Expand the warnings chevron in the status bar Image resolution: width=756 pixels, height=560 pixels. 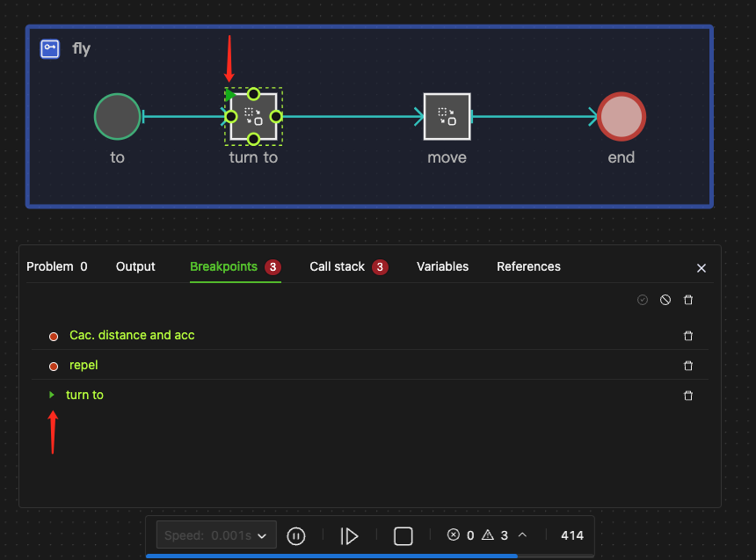pos(522,535)
